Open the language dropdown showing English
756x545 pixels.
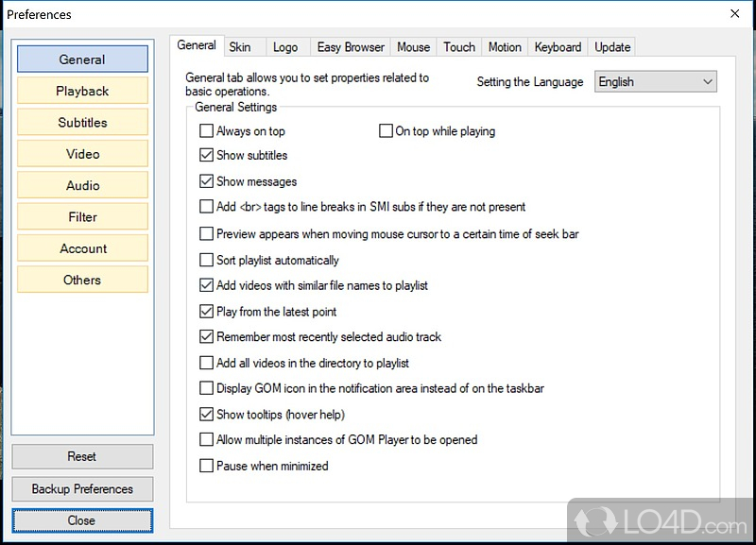pyautogui.click(x=655, y=82)
